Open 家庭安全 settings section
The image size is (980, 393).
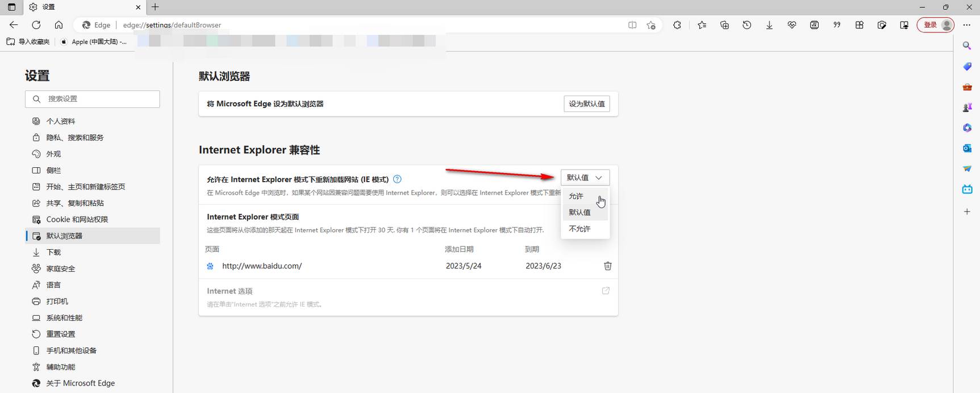pyautogui.click(x=93, y=268)
